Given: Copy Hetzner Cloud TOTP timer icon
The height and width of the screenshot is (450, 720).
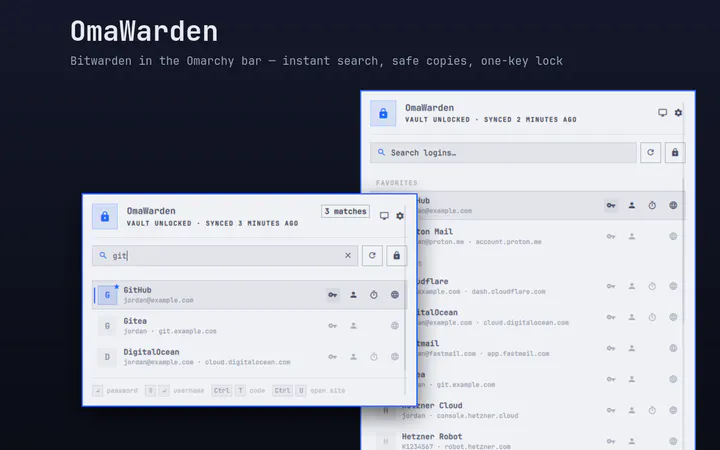Looking at the screenshot, I should [x=652, y=411].
